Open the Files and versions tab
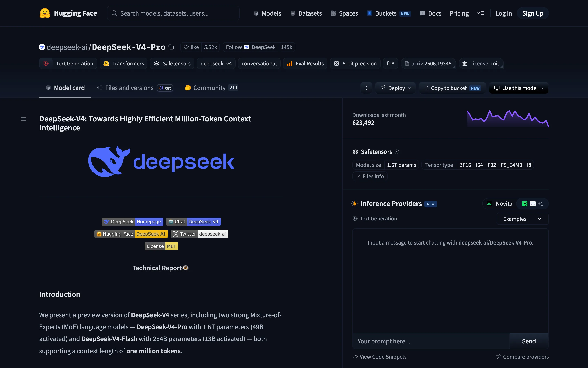The image size is (588, 368). tap(135, 88)
